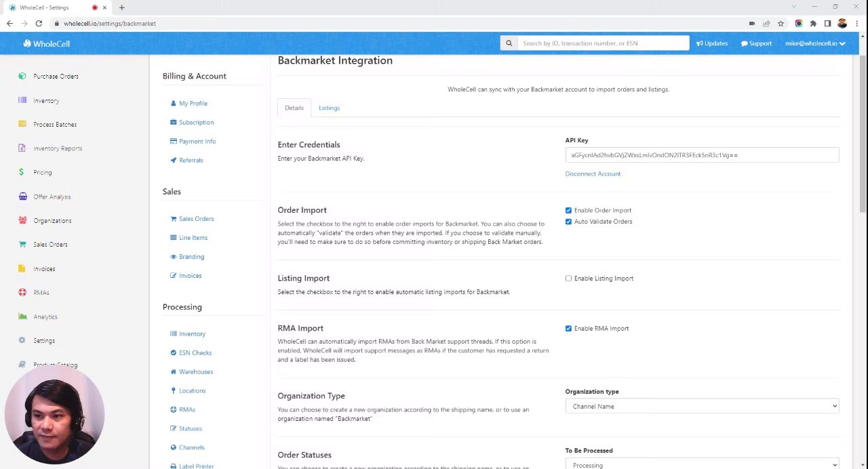Open the Invoices file icon in left sidebar
The height and width of the screenshot is (469, 868).
pos(22,268)
